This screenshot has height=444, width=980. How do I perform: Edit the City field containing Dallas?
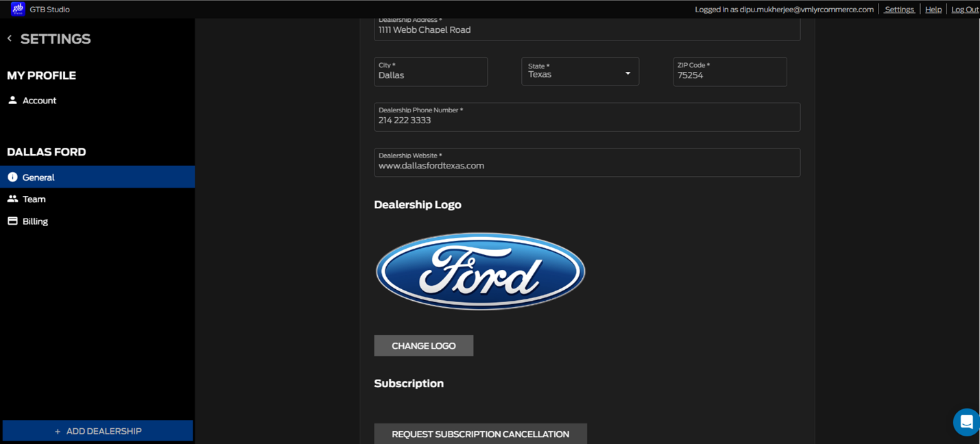pyautogui.click(x=431, y=72)
